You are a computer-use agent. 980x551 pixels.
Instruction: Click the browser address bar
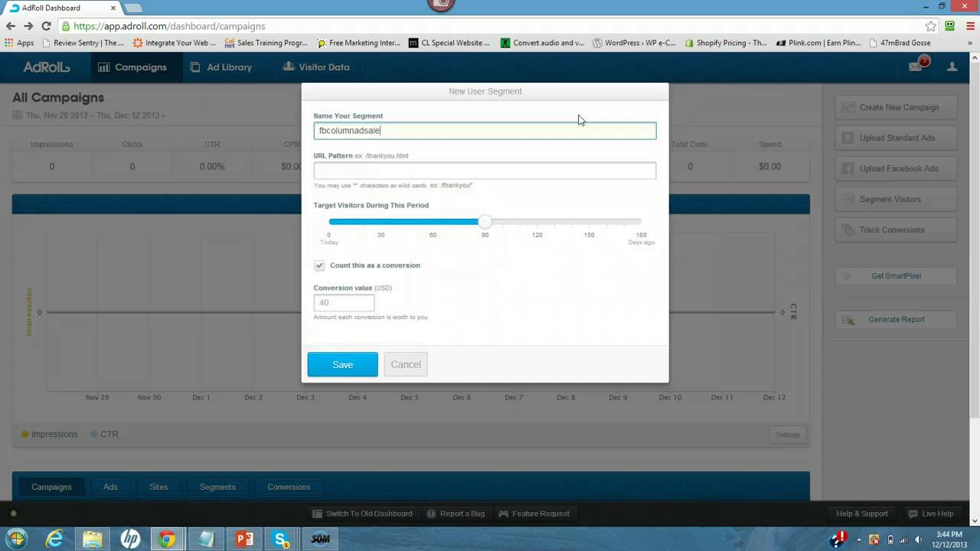[x=490, y=26]
